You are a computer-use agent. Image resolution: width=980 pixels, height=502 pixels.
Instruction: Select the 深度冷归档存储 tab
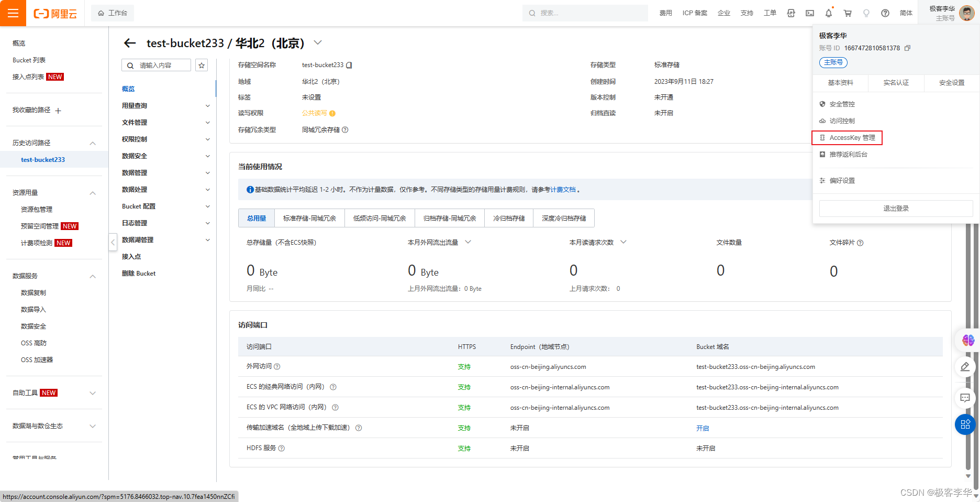click(x=564, y=218)
